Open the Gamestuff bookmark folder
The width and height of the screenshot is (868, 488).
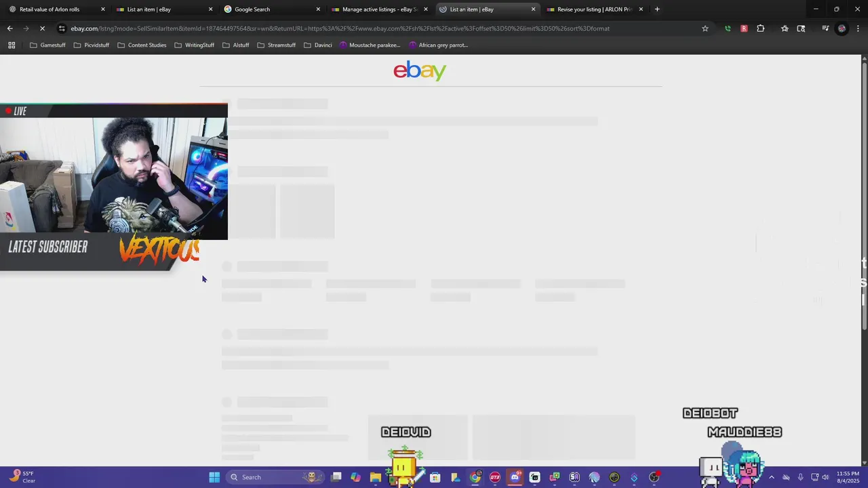tap(47, 45)
